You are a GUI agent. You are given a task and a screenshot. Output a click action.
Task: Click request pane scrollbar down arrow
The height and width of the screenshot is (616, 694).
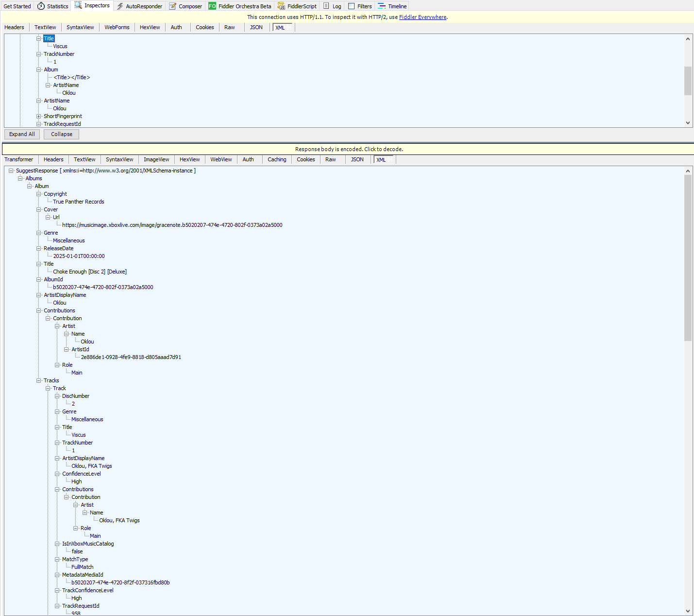[688, 123]
